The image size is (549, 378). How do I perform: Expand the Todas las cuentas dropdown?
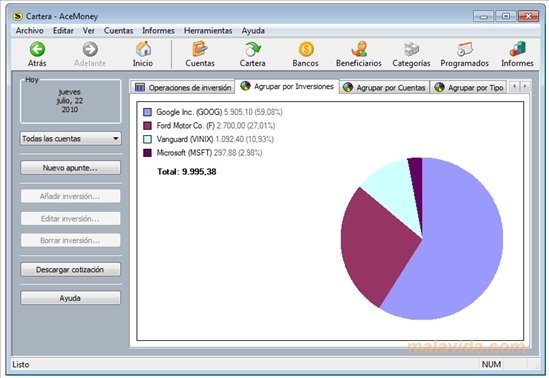click(71, 139)
